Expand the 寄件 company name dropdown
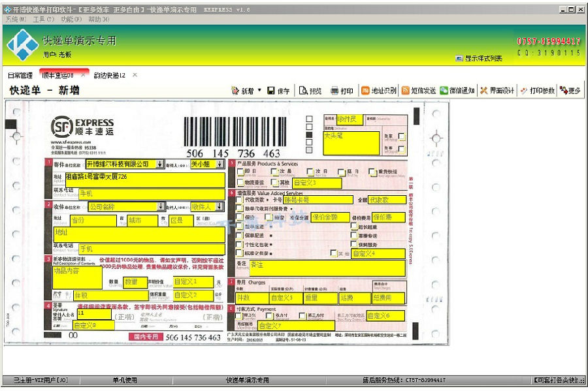Screen dimensions: 588x391 pyautogui.click(x=160, y=164)
